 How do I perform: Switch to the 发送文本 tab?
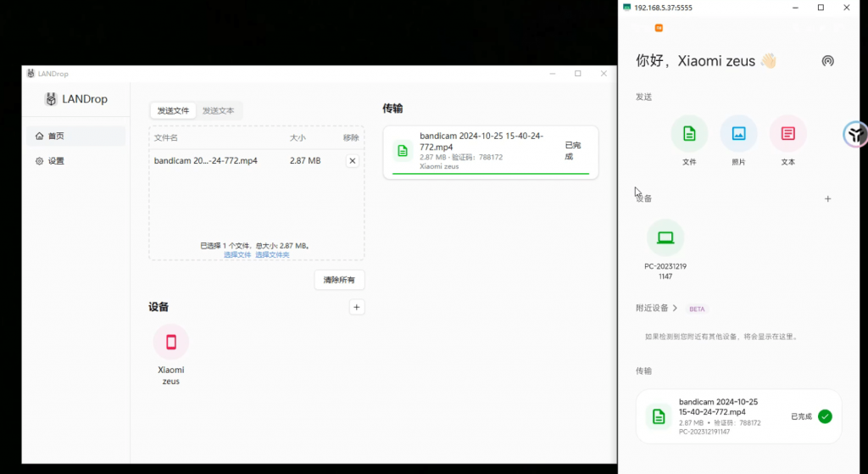[x=219, y=110]
